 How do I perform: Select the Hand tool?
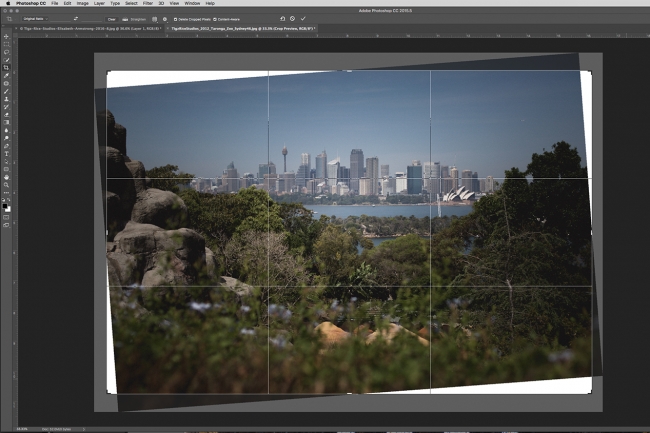(6, 177)
